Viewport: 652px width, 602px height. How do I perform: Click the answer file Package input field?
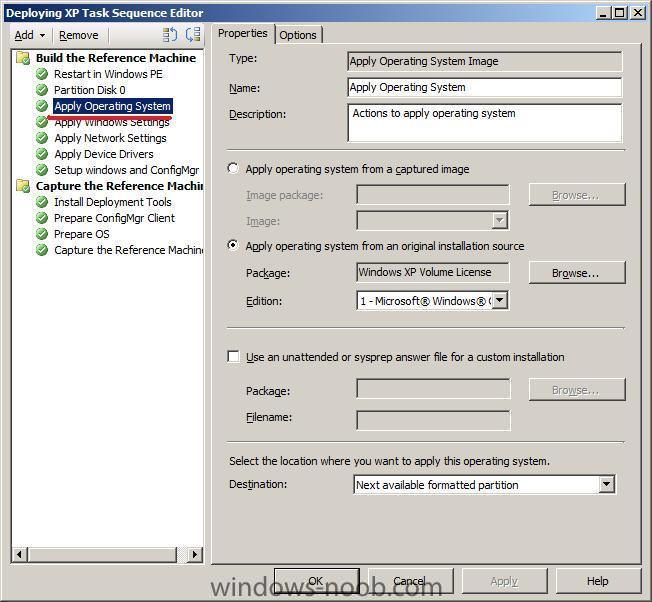pyautogui.click(x=433, y=389)
